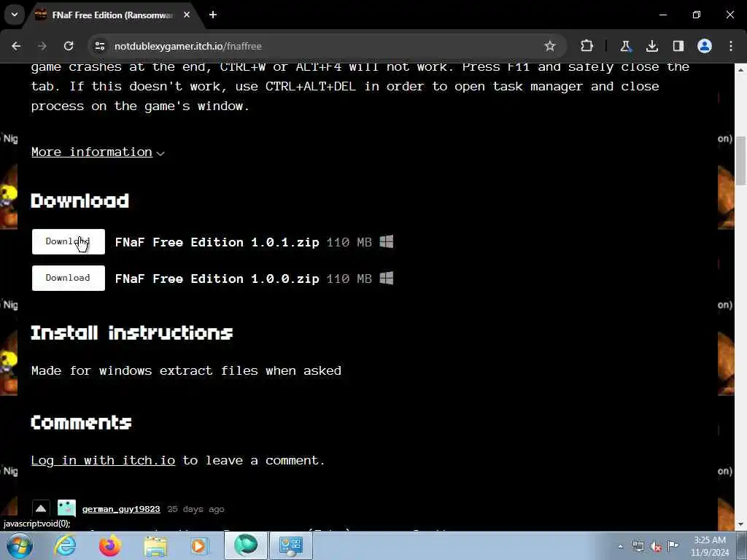Click the Install instructions heading
The height and width of the screenshot is (560, 747).
(132, 332)
